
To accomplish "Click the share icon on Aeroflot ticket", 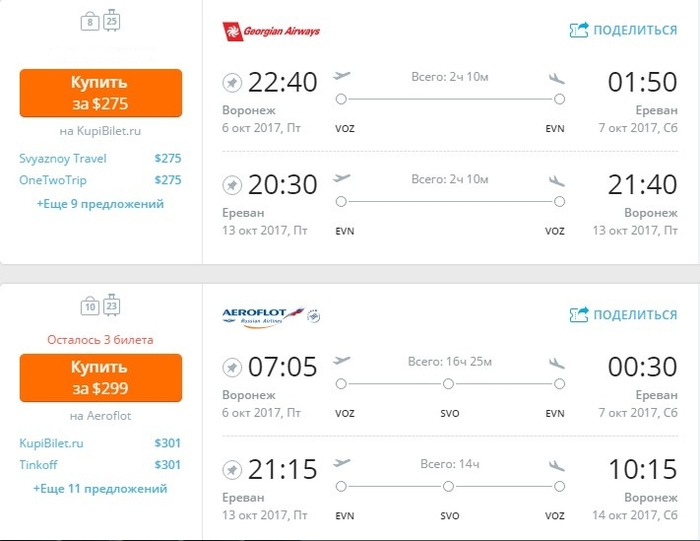I will pyautogui.click(x=580, y=314).
